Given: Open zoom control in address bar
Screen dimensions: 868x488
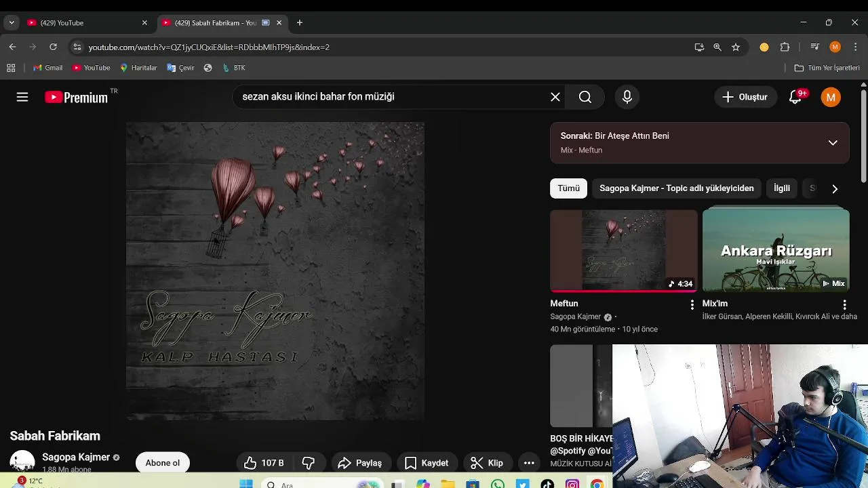Looking at the screenshot, I should [717, 47].
